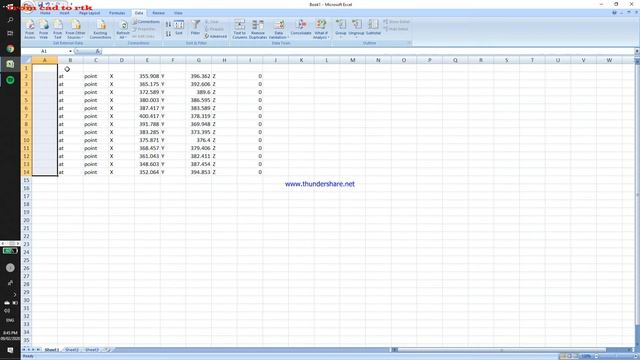Open the Sort dialog icon
The image size is (640, 360).
[179, 28]
